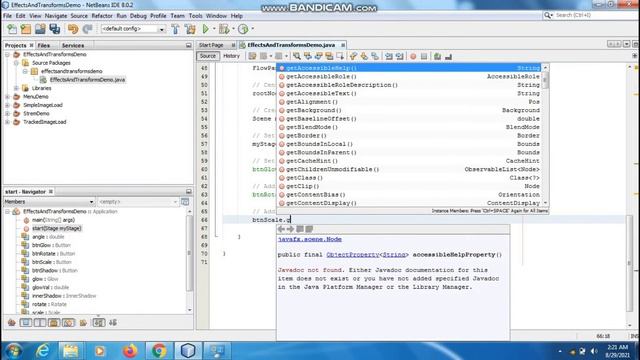
Task: Toggle Sort by Name in Navigator
Action: pyautogui.click(x=99, y=323)
